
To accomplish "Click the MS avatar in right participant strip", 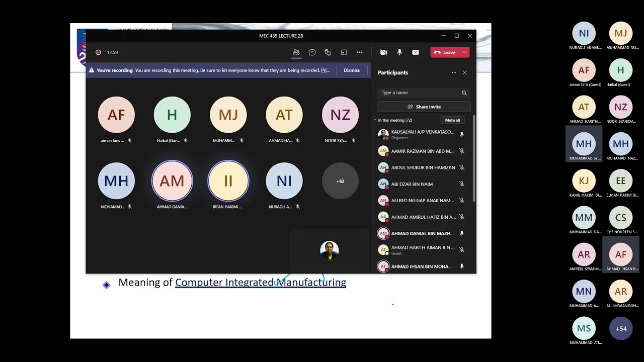I will click(584, 328).
